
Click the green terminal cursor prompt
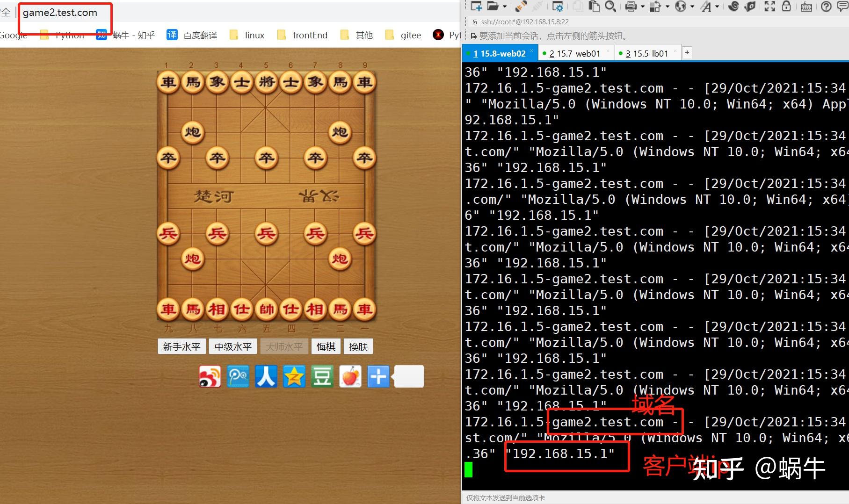click(469, 469)
